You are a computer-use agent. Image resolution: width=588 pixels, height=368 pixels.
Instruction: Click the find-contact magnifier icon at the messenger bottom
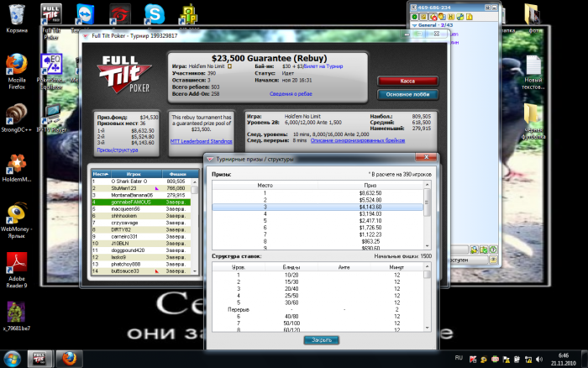coord(474,250)
